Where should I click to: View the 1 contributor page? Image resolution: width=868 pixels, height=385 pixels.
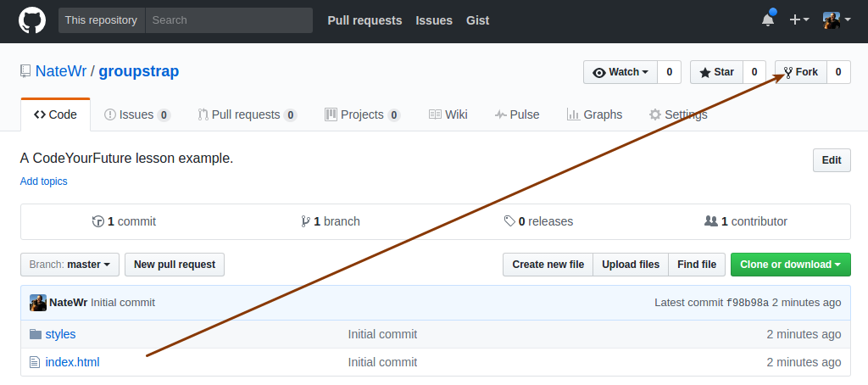click(x=746, y=221)
